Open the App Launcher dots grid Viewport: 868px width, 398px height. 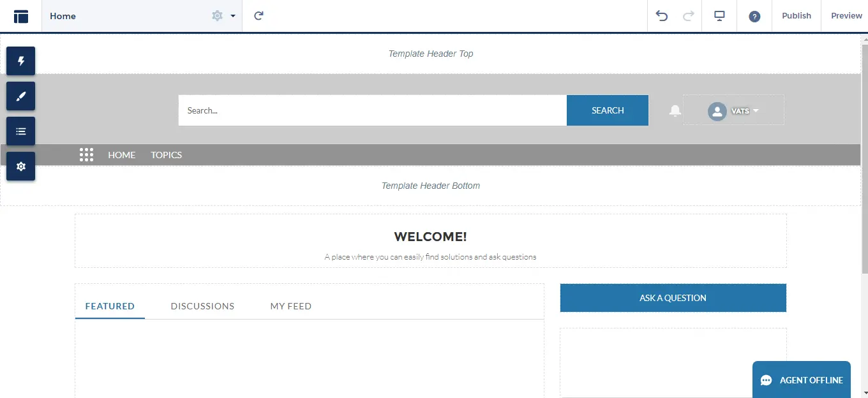[x=87, y=155]
